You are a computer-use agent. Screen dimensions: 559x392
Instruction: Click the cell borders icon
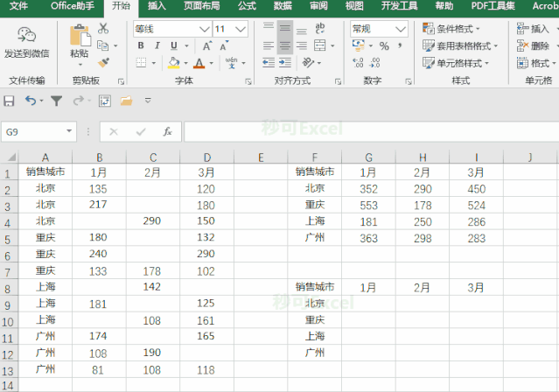(x=141, y=63)
